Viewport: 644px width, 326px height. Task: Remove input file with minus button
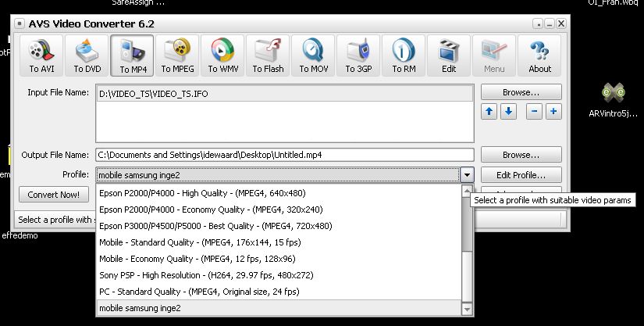[534, 112]
